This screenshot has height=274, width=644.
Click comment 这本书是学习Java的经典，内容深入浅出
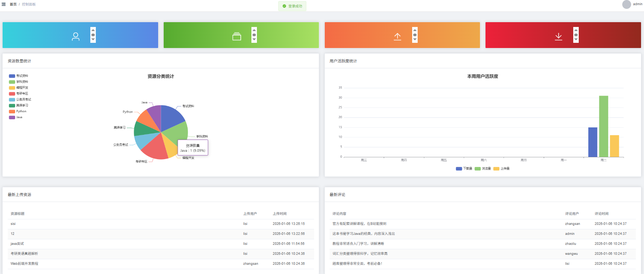tap(363, 234)
